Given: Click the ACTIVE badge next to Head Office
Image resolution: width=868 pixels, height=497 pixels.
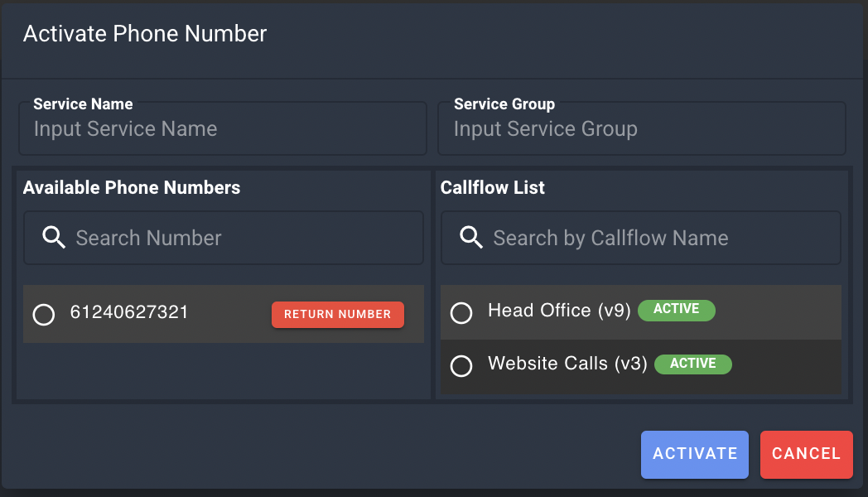Looking at the screenshot, I should point(677,309).
